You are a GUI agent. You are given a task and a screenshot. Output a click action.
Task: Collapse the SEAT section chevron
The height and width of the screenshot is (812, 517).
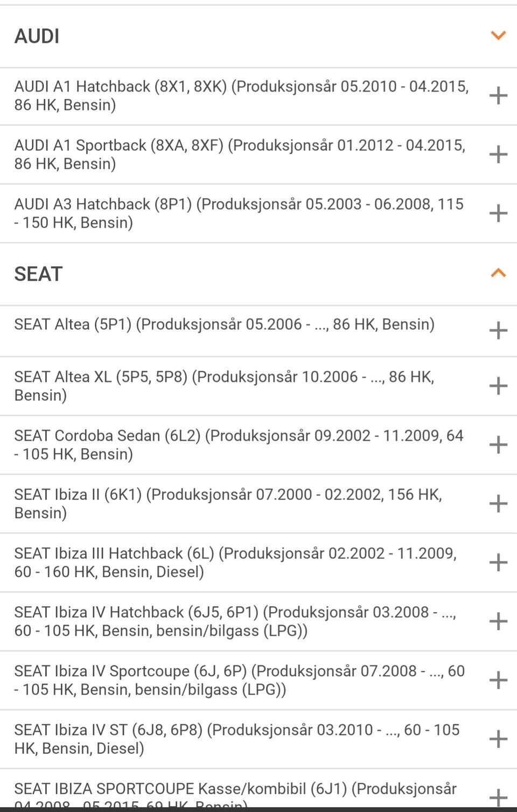click(x=498, y=273)
